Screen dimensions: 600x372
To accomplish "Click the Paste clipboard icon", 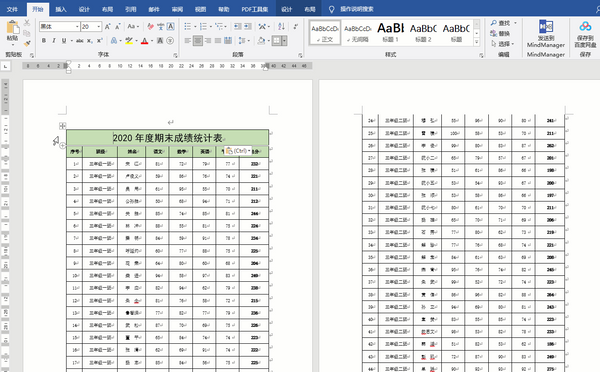I will 13,28.
